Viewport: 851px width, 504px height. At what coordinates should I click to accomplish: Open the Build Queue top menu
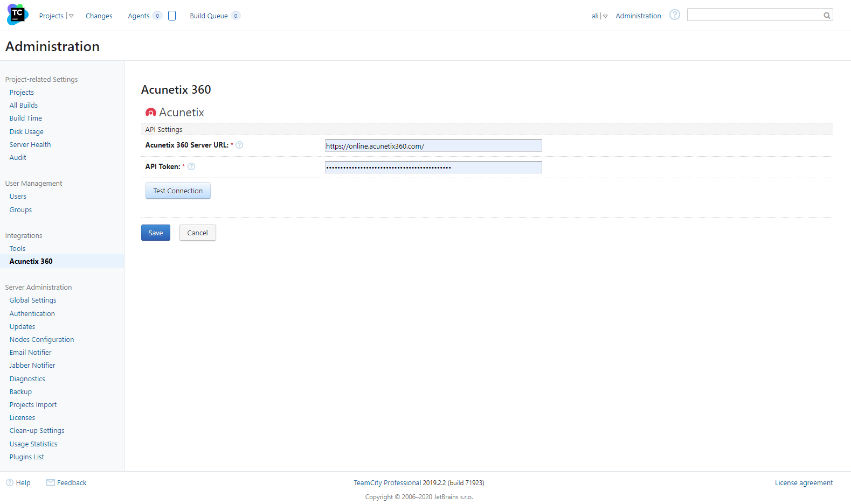pos(209,16)
